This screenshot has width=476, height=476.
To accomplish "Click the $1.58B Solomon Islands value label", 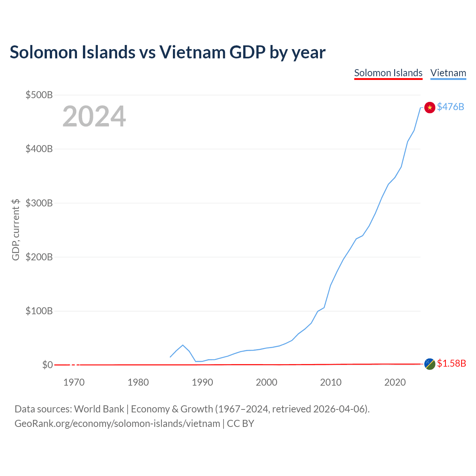I will click(451, 363).
